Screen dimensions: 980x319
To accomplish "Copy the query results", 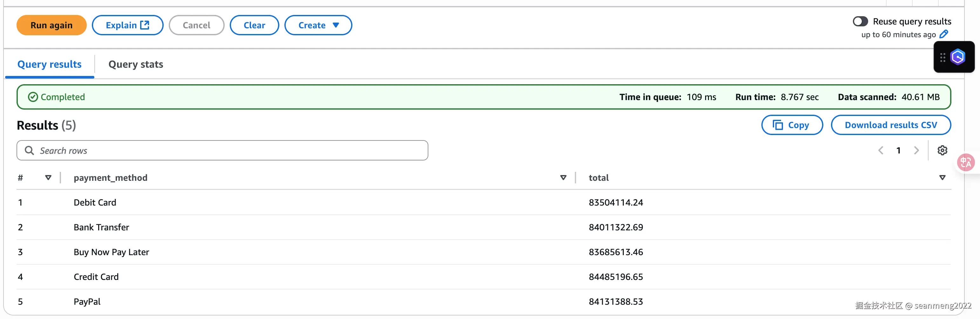I will tap(792, 125).
